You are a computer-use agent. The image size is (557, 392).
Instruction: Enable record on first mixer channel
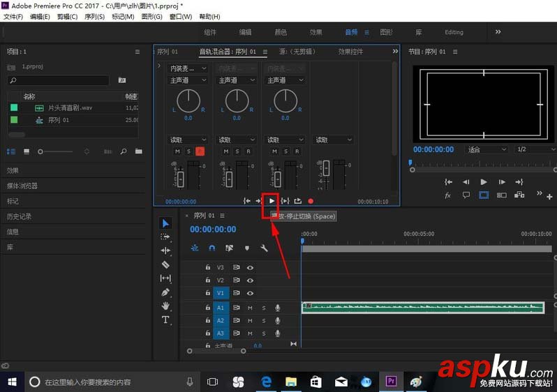point(200,151)
